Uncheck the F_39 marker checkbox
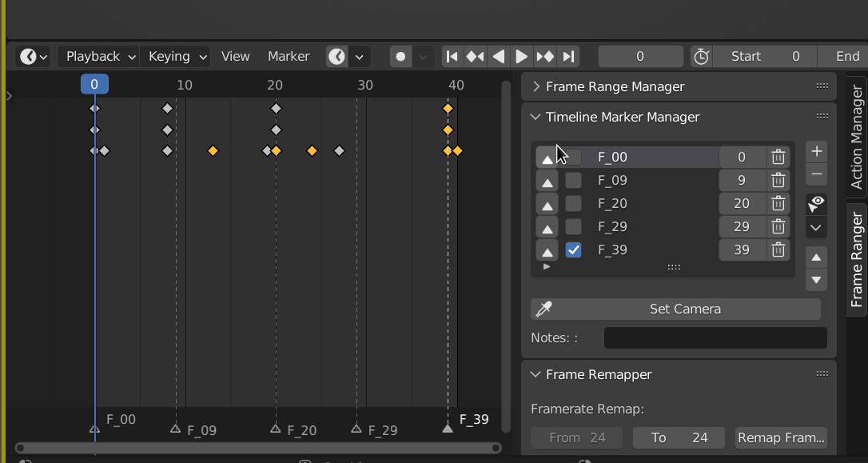Viewport: 868px width, 463px height. tap(573, 249)
